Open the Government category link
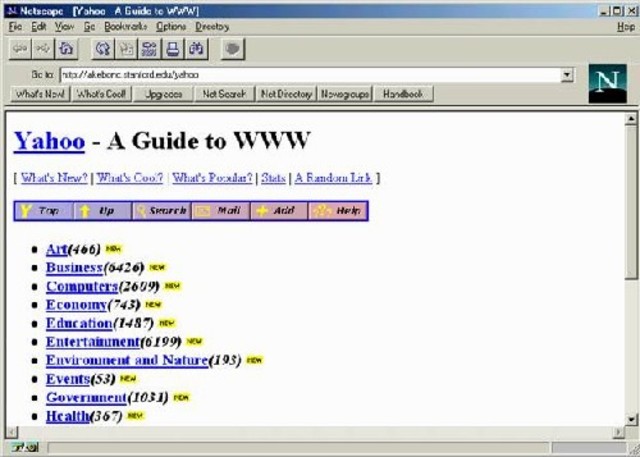640x457 pixels. tap(86, 397)
